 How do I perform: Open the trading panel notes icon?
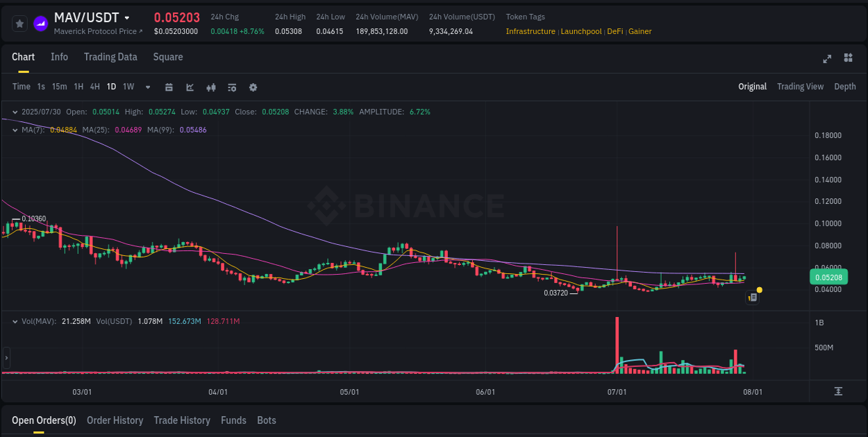752,297
